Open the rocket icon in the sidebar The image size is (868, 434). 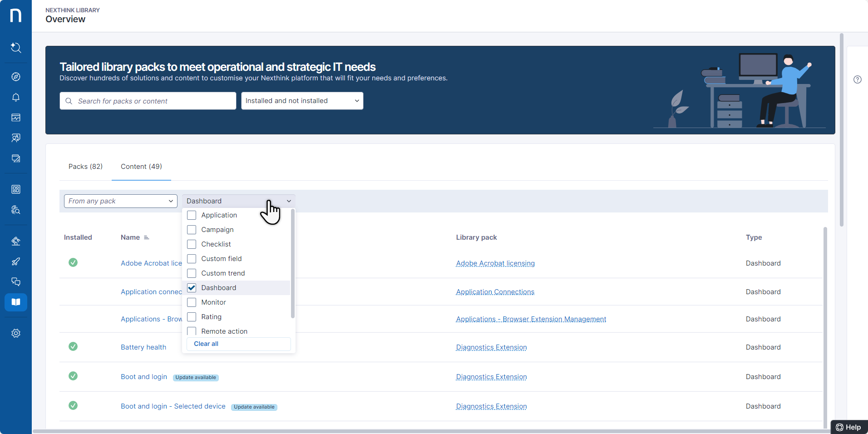tap(16, 261)
